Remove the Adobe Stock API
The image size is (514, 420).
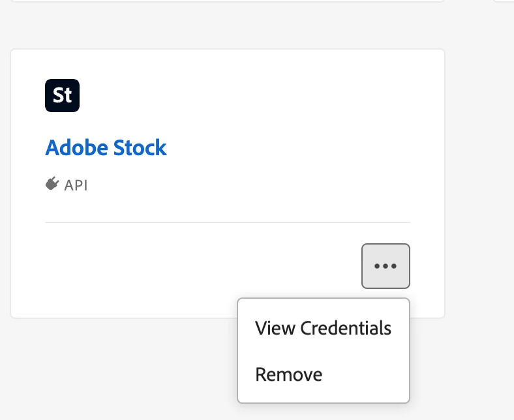pyautogui.click(x=288, y=374)
